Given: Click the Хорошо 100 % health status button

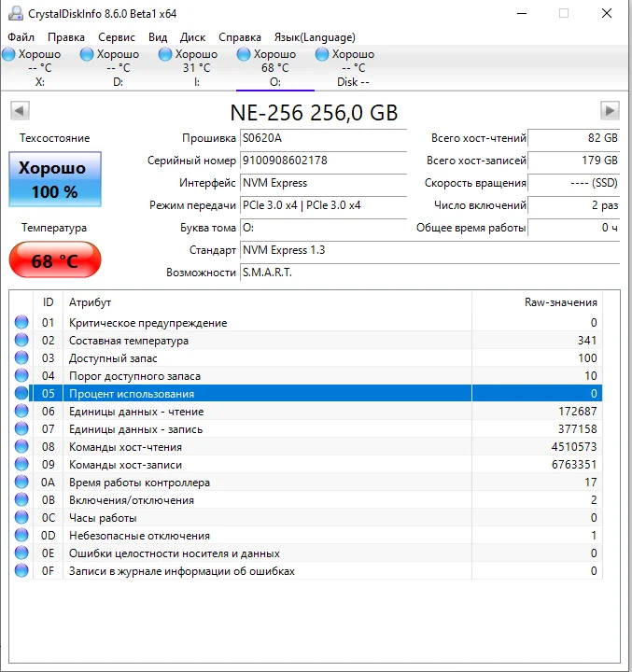Looking at the screenshot, I should click(x=55, y=179).
